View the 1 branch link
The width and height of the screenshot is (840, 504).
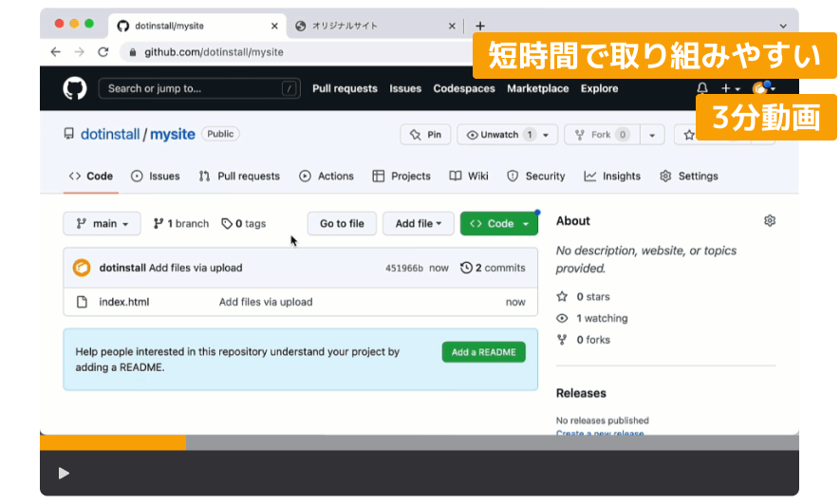(x=181, y=223)
